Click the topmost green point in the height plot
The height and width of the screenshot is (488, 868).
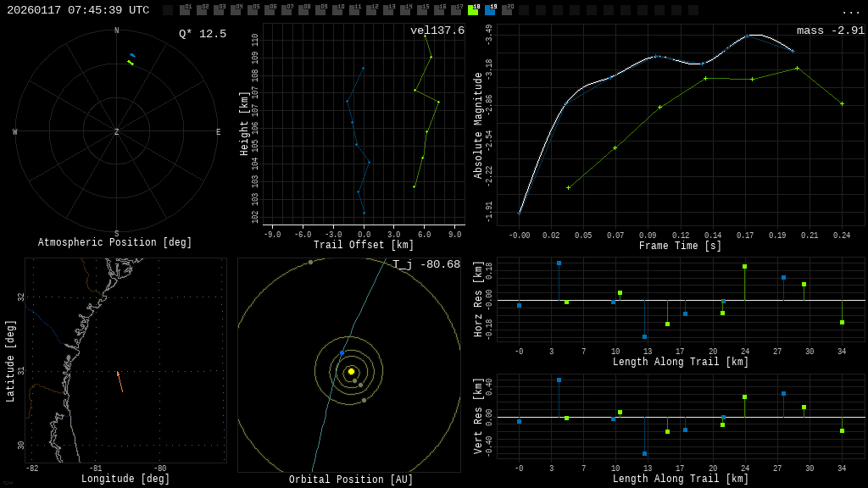(x=425, y=36)
